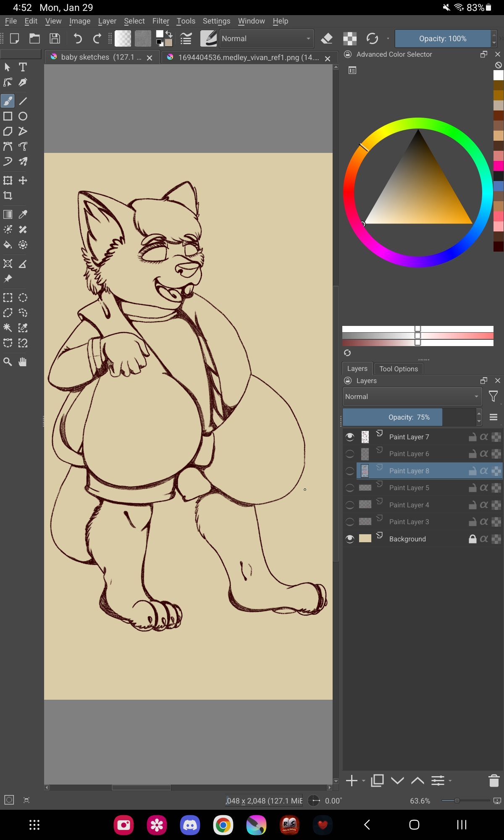Select the Zoom tool
Image resolution: width=504 pixels, height=840 pixels.
tap(8, 362)
